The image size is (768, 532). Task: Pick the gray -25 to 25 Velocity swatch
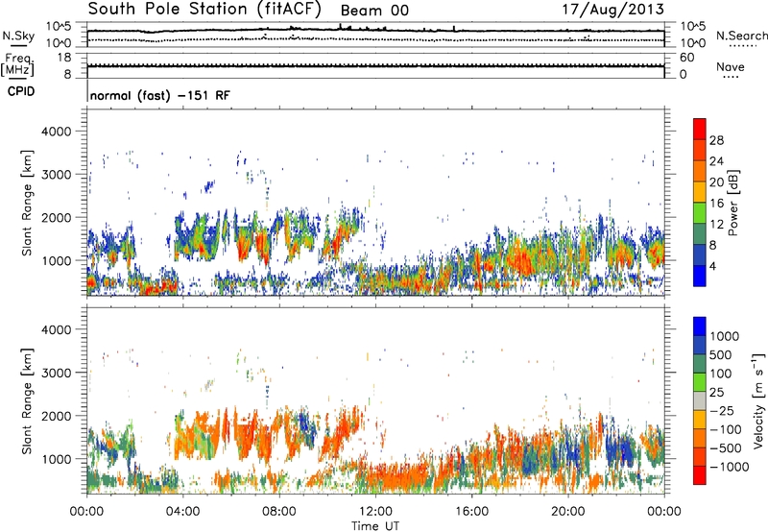coord(700,400)
